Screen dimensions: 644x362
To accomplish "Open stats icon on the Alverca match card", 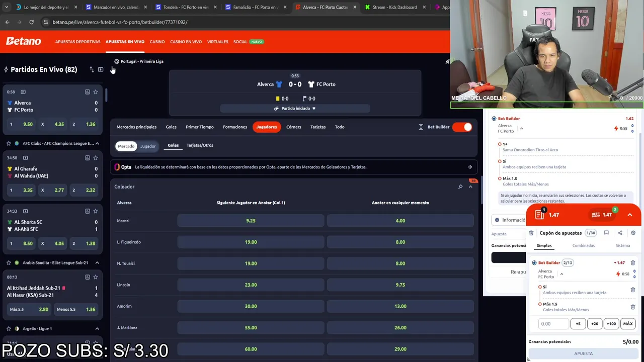I will click(87, 92).
